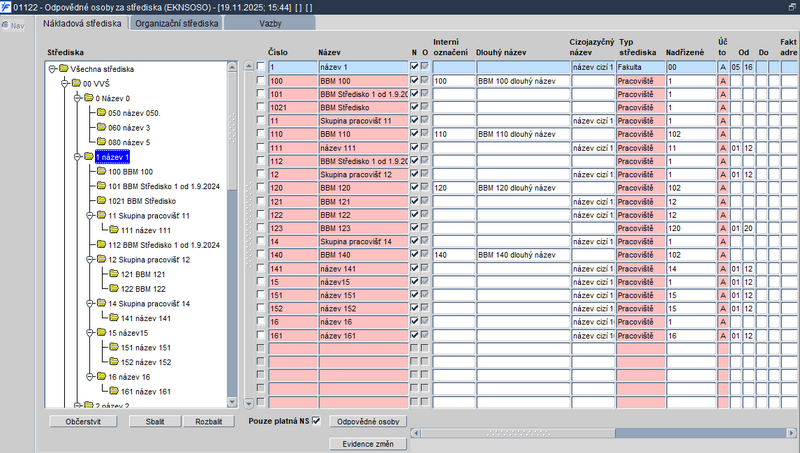Toggle the N checkbox in row 120

click(414, 187)
